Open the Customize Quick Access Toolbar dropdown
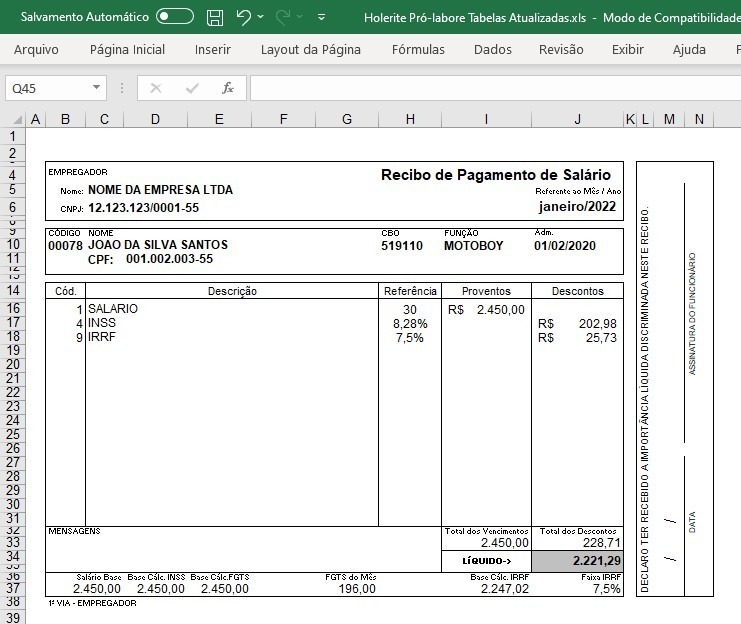Image resolution: width=741 pixels, height=624 pixels. (x=321, y=17)
